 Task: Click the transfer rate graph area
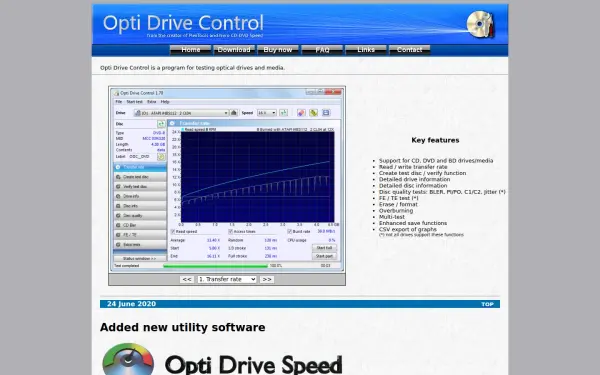[257, 176]
